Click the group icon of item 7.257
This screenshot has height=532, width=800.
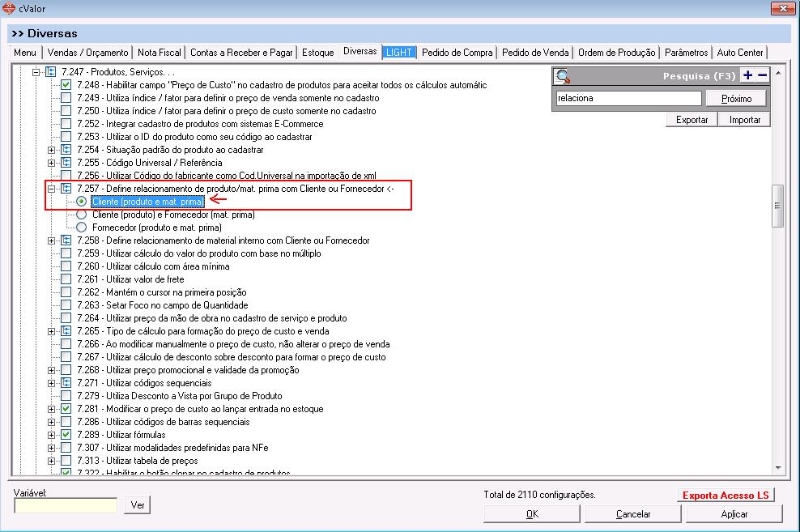[x=66, y=188]
